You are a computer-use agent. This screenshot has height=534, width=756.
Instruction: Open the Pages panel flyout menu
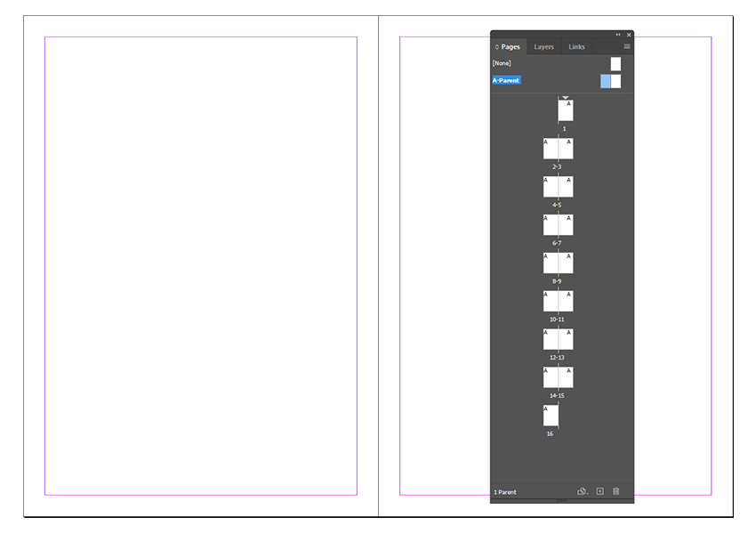(x=627, y=46)
